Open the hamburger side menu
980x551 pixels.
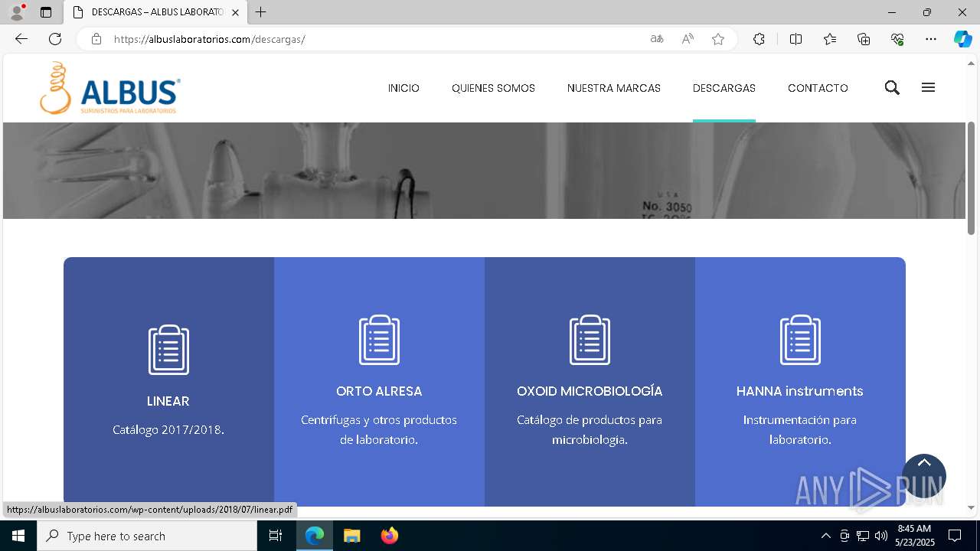(x=928, y=88)
